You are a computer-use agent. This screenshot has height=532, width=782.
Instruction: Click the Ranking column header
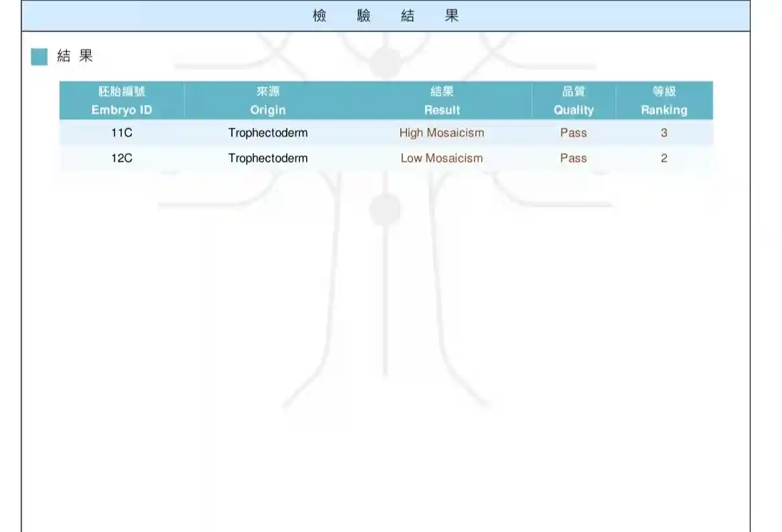[x=664, y=110]
